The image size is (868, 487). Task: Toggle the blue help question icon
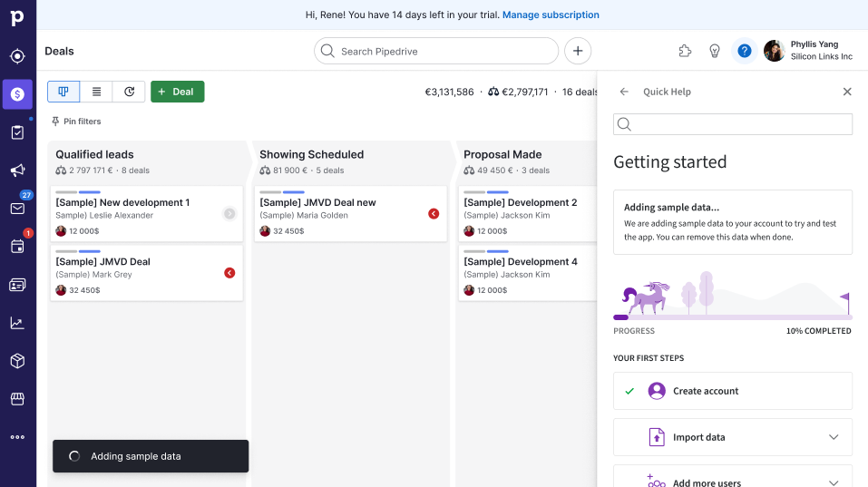744,51
